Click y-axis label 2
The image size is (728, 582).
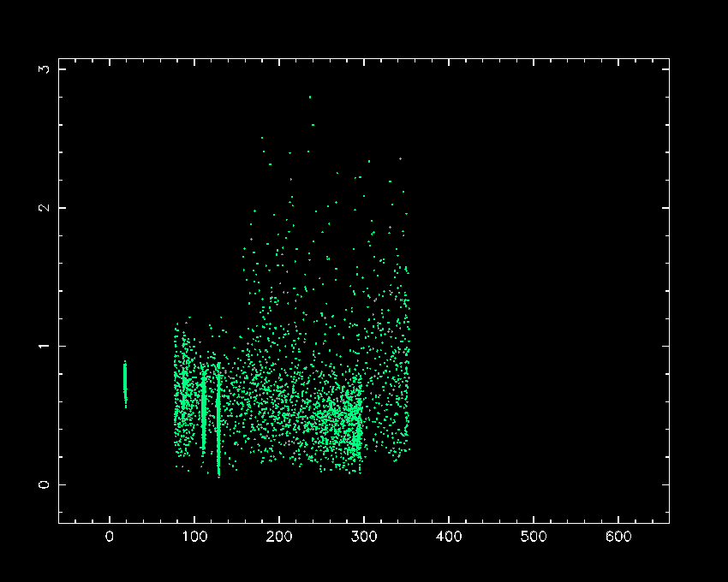(44, 207)
